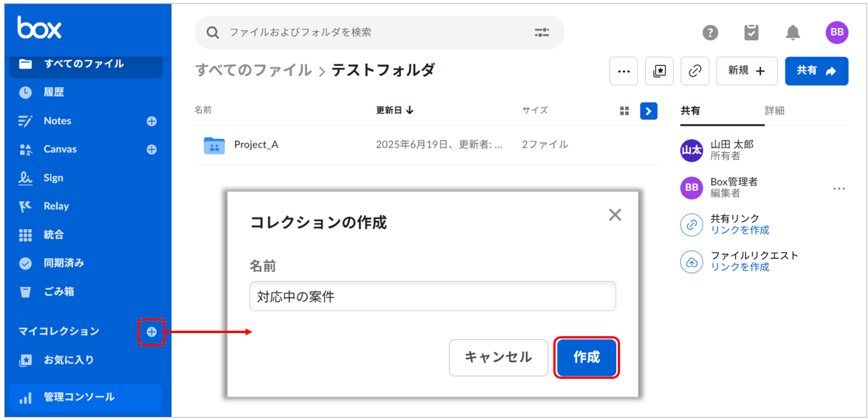Click plus icon next to マイコレクション
The image size is (868, 420).
click(152, 331)
